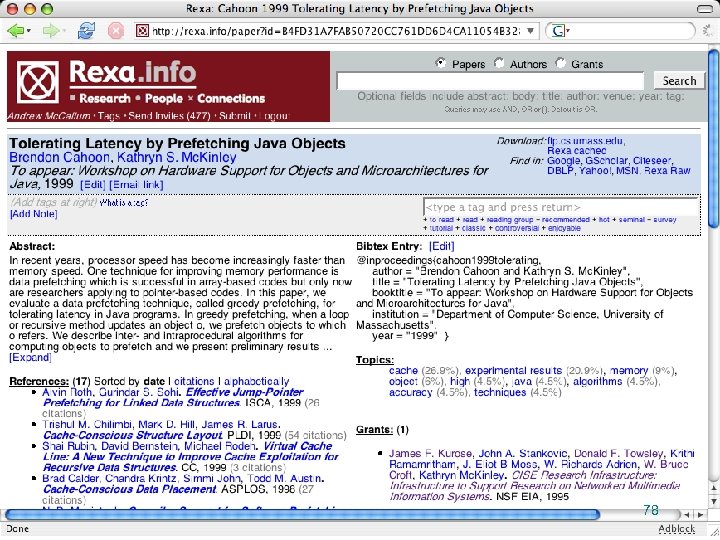Open the Rexa cached copy link
The image size is (720, 540).
click(577, 151)
